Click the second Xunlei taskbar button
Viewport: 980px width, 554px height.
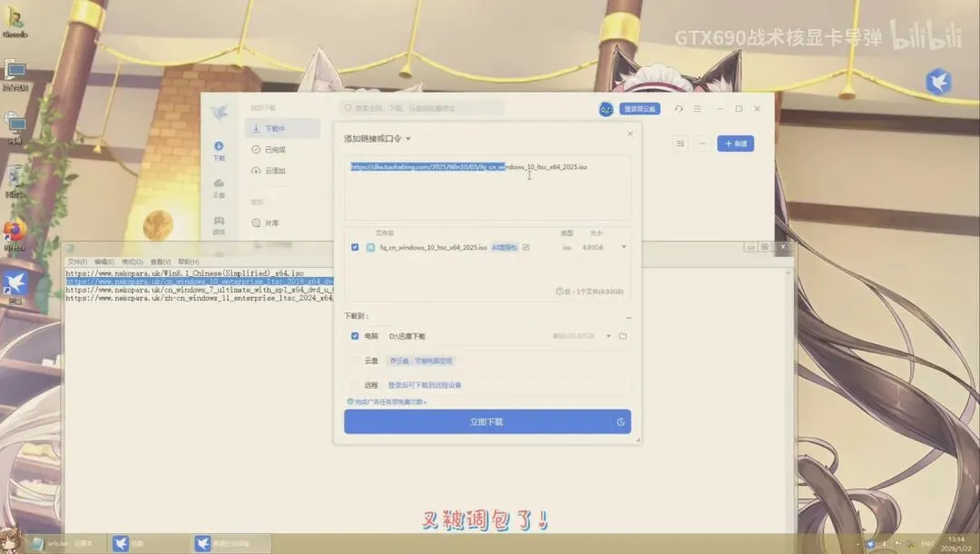pyautogui.click(x=231, y=543)
